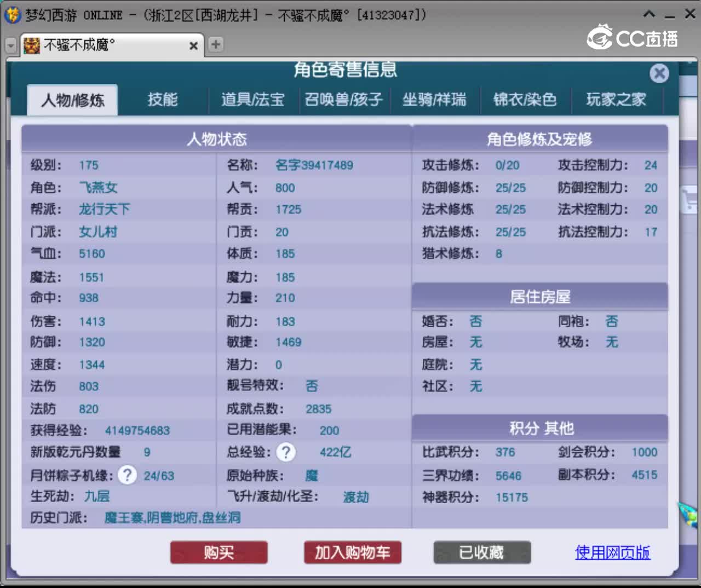The width and height of the screenshot is (701, 588).
Task: Open the tab list dropdown arrow
Action: tap(10, 46)
